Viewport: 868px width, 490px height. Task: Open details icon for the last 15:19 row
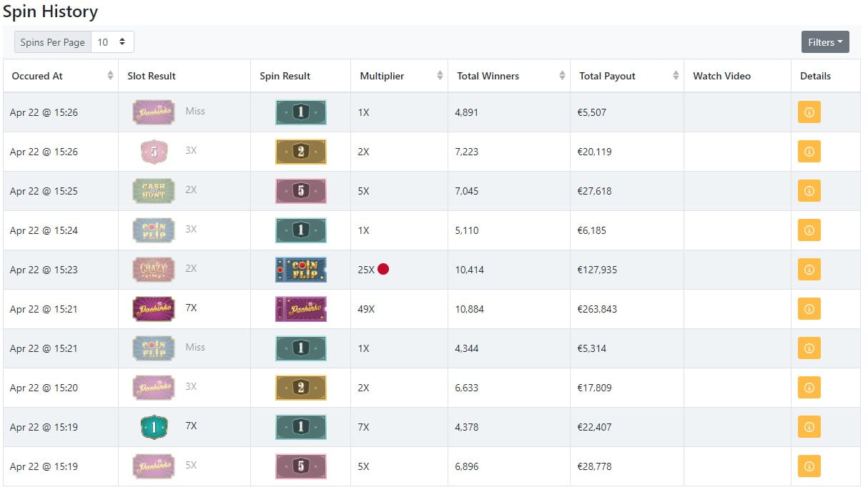point(809,466)
